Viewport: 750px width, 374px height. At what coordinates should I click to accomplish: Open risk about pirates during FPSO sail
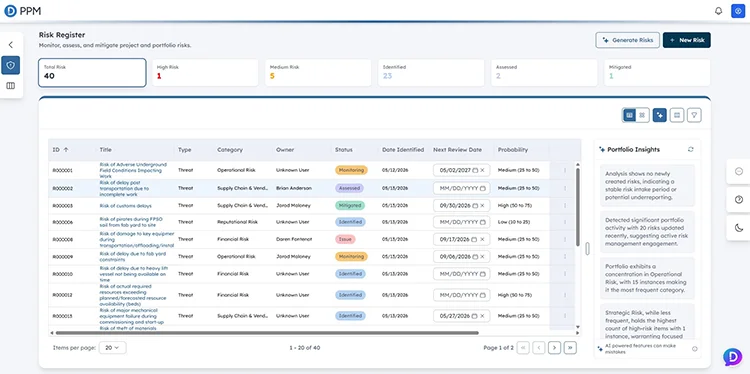tap(131, 222)
